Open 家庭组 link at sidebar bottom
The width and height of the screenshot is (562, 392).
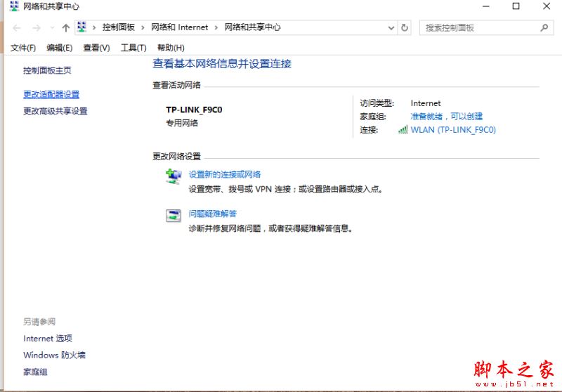tap(36, 372)
